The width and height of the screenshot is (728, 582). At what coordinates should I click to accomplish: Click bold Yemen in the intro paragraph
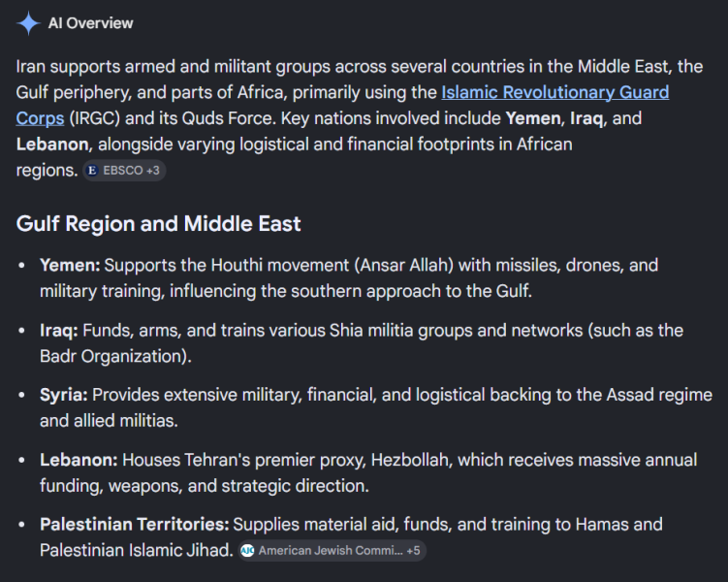[533, 118]
